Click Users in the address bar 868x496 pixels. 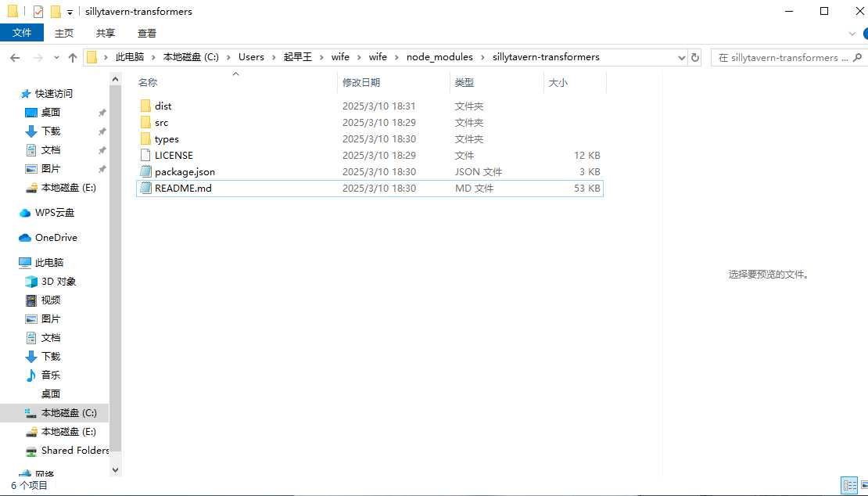(x=251, y=57)
